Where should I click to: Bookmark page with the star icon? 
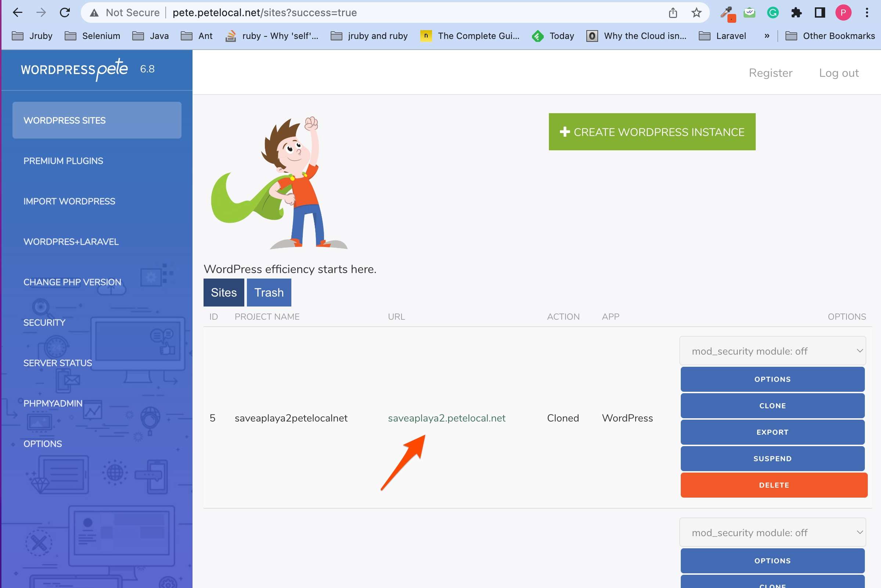point(696,13)
